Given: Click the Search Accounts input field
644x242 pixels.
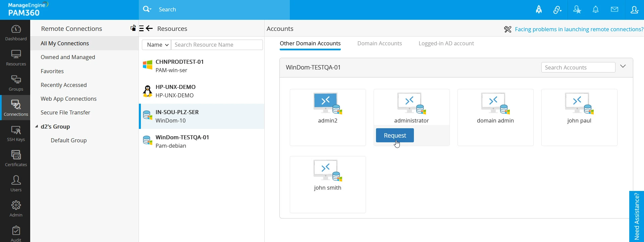Looking at the screenshot, I should 578,67.
